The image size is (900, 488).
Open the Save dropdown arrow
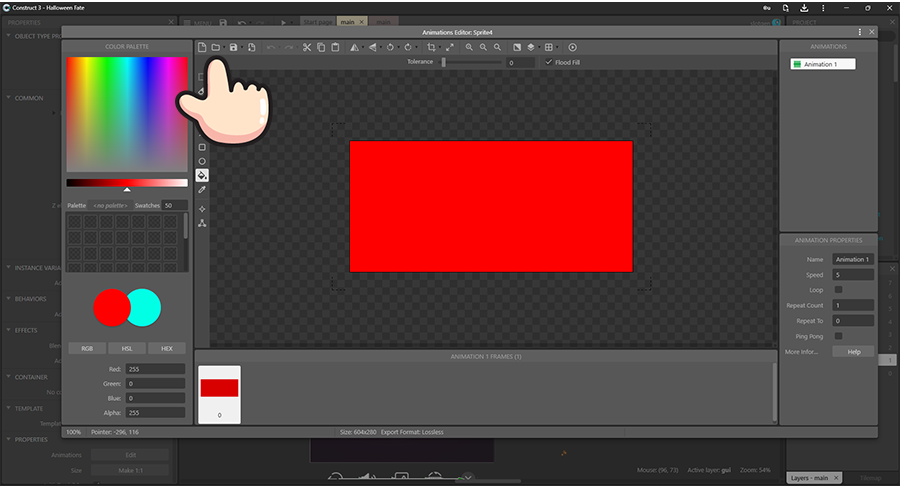[241, 48]
